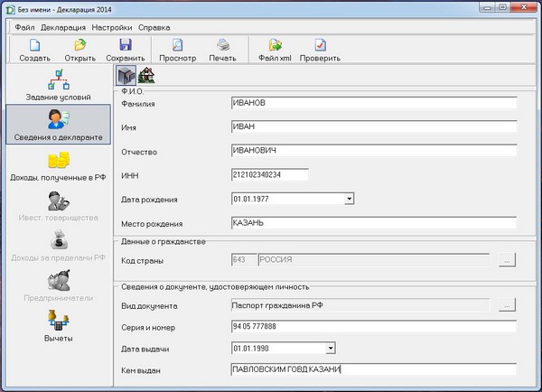This screenshot has height=392, width=542.
Task: Open the Декларация menu
Action: pos(63,28)
